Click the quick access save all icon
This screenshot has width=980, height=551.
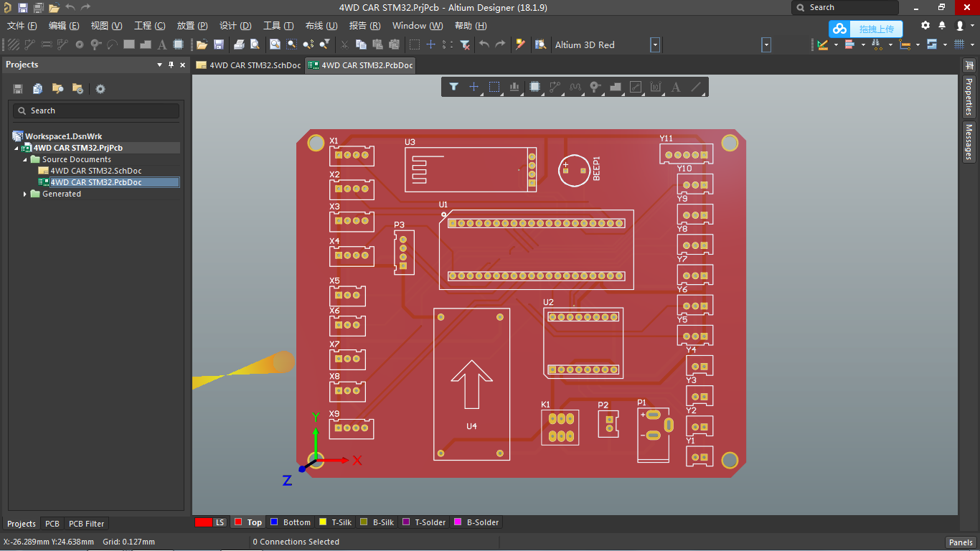pyautogui.click(x=38, y=7)
